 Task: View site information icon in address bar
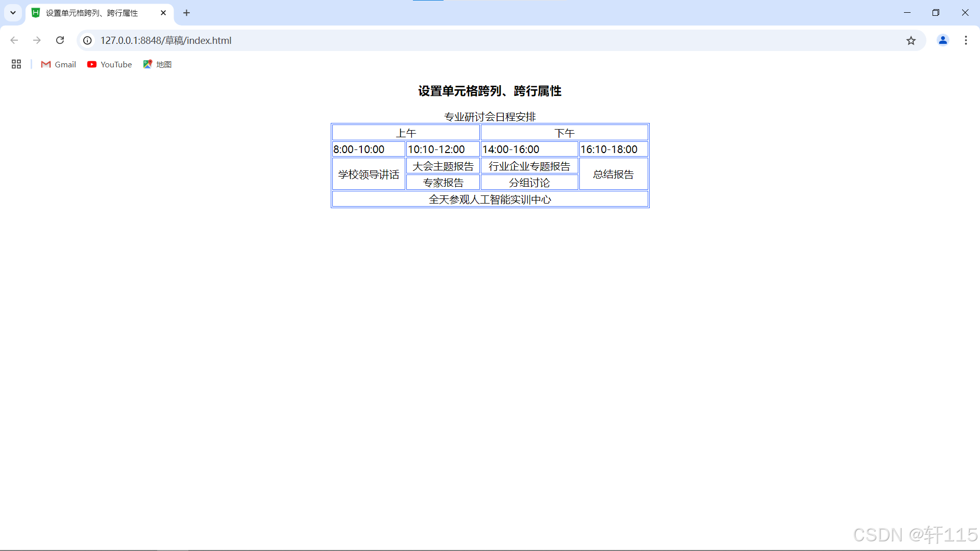pyautogui.click(x=88, y=40)
